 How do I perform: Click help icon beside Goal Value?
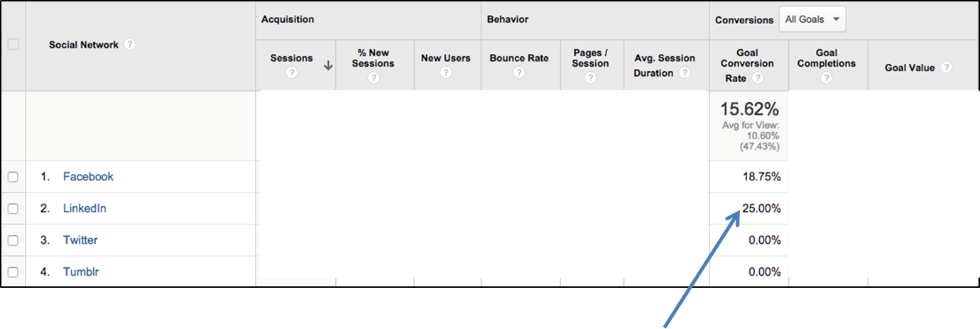pos(946,68)
